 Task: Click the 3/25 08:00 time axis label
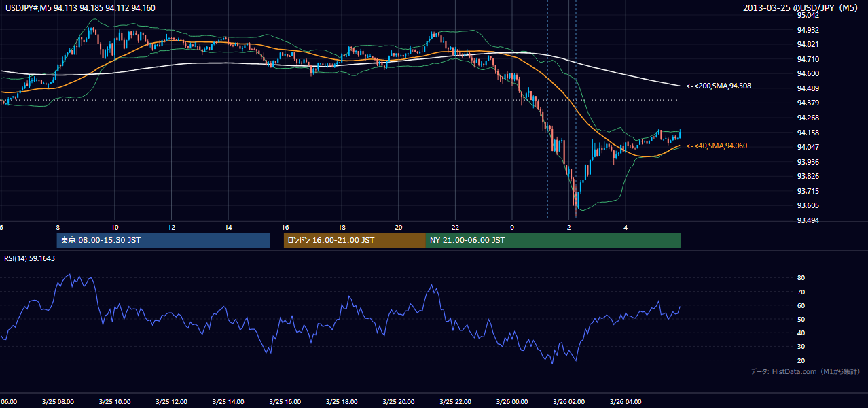pyautogui.click(x=57, y=402)
